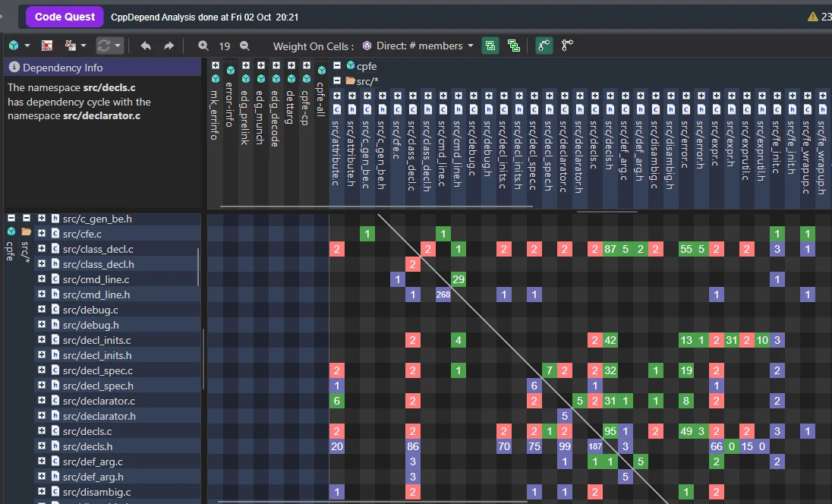Expand the src/cfe.c row
The width and height of the screenshot is (832, 504).
(x=42, y=233)
